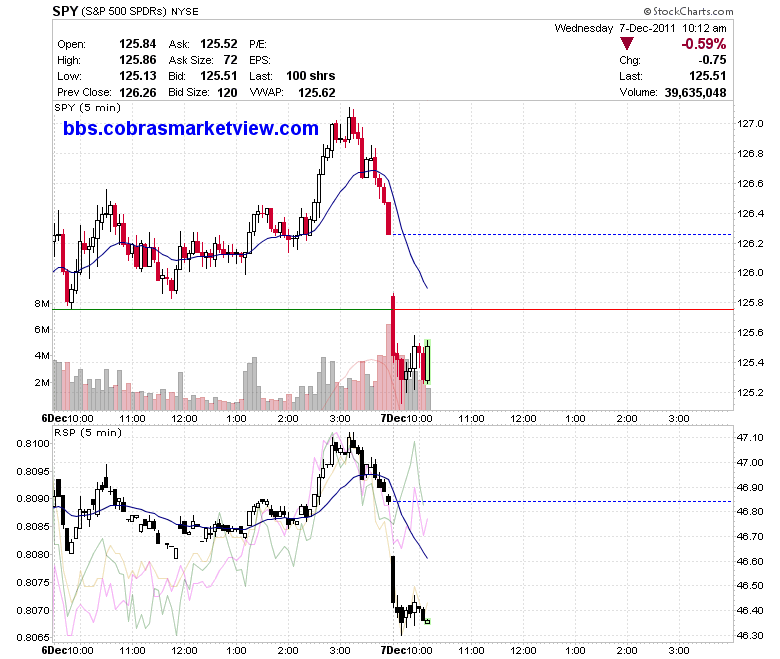Viewport: 780px width, 659px height.
Task: Click the tall red volume spike bar
Action: [388, 367]
